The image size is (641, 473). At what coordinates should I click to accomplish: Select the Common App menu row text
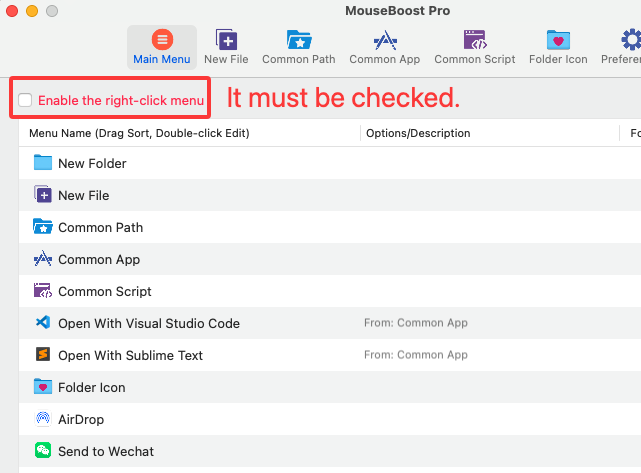99,260
